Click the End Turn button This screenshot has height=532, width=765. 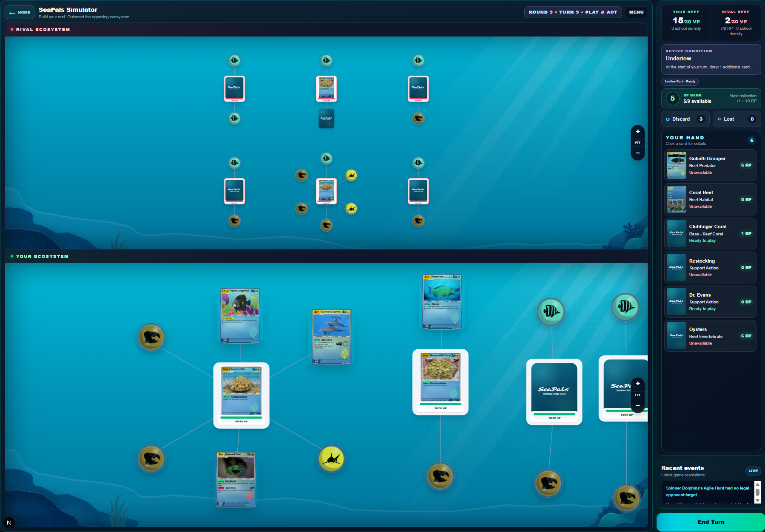[711, 522]
